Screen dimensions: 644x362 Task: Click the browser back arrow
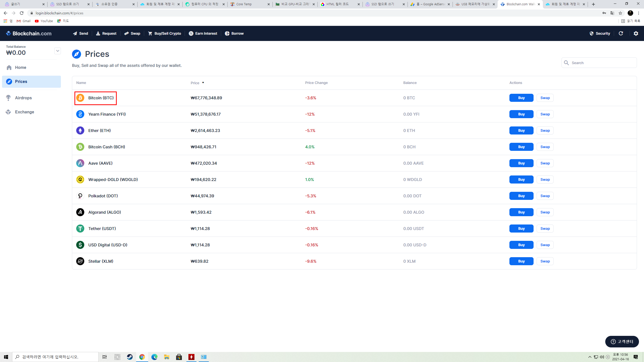[6, 13]
